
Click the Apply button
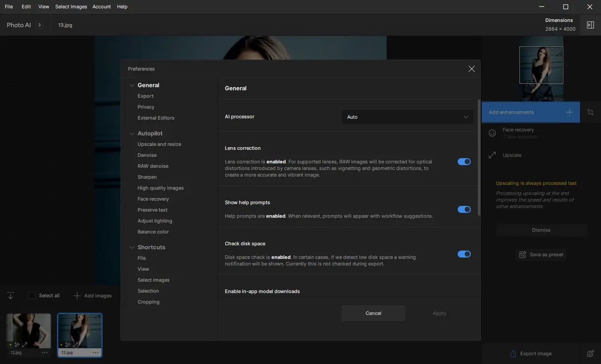[439, 313]
